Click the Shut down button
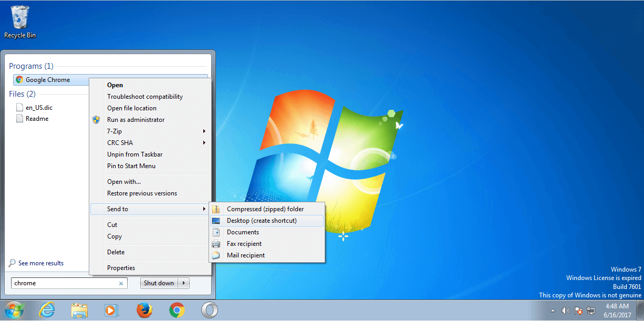This screenshot has width=644, height=321. click(159, 283)
